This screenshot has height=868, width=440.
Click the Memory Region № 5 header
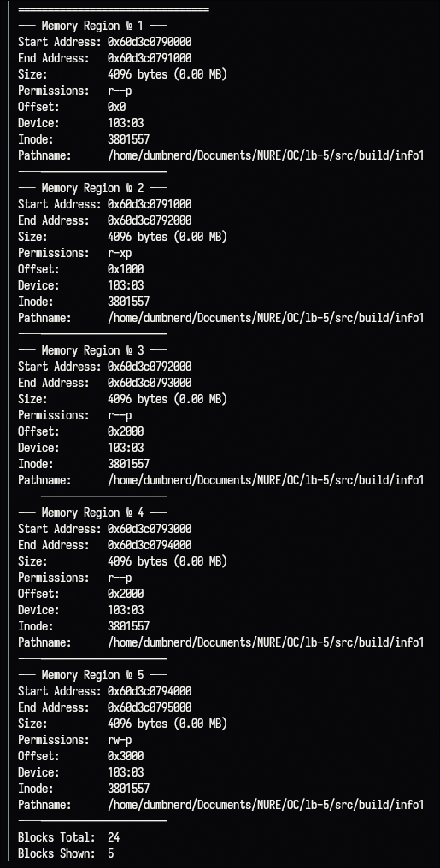92,675
